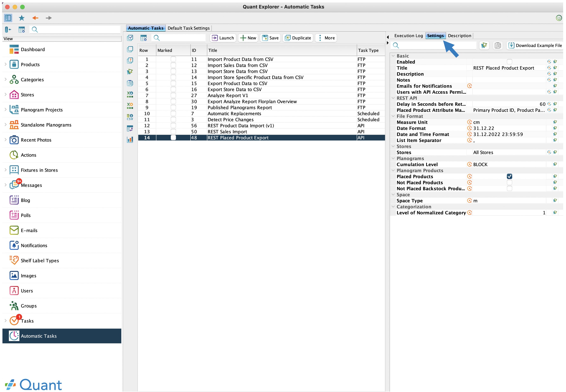Check Not Placed Backstock Products checkbox
The image size is (566, 392).
tap(509, 189)
